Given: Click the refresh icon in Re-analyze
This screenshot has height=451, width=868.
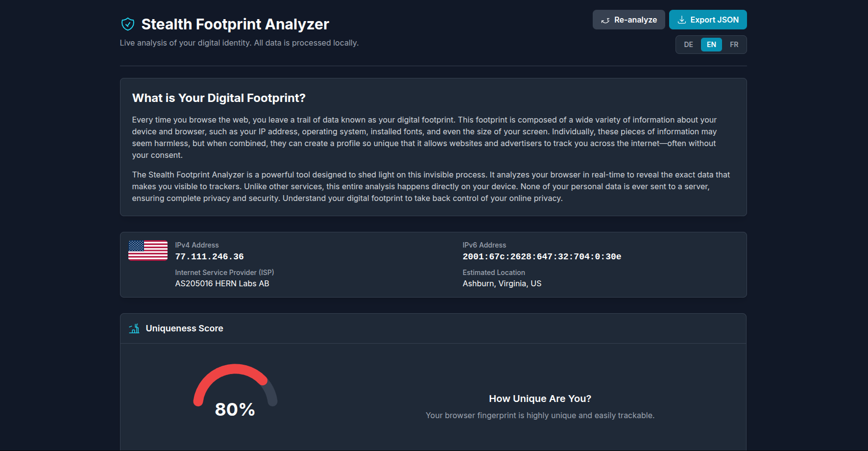Looking at the screenshot, I should coord(605,20).
